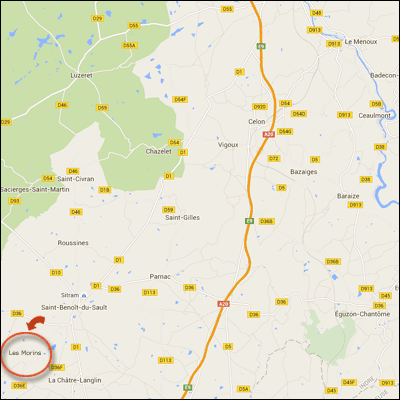The width and height of the screenshot is (400, 400).
Task: Click the D113 road shield near Parnac
Action: (x=149, y=292)
